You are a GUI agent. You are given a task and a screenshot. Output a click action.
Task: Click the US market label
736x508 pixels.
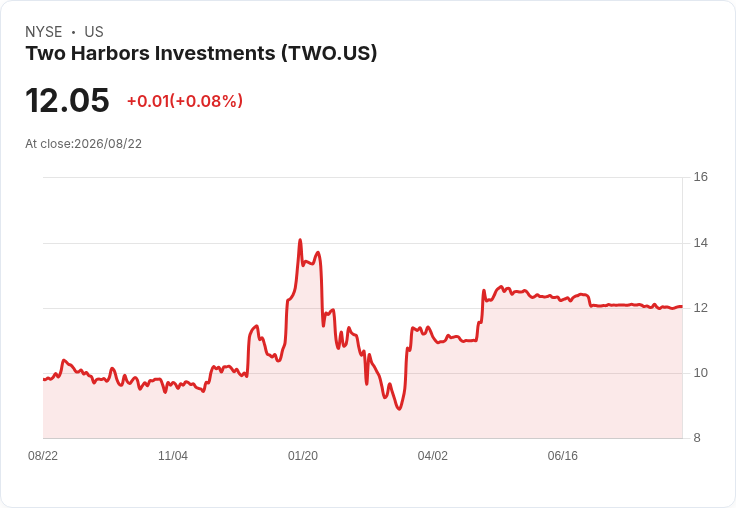(x=94, y=32)
